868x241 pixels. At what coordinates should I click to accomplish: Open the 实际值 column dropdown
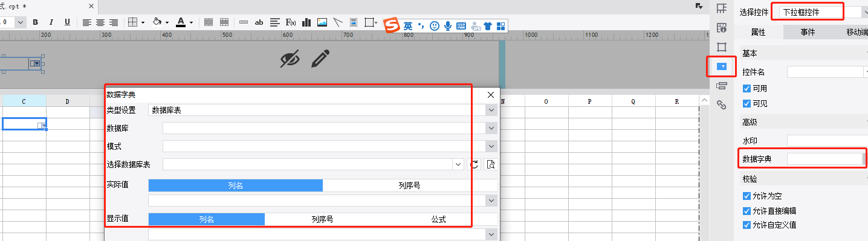pos(323,200)
